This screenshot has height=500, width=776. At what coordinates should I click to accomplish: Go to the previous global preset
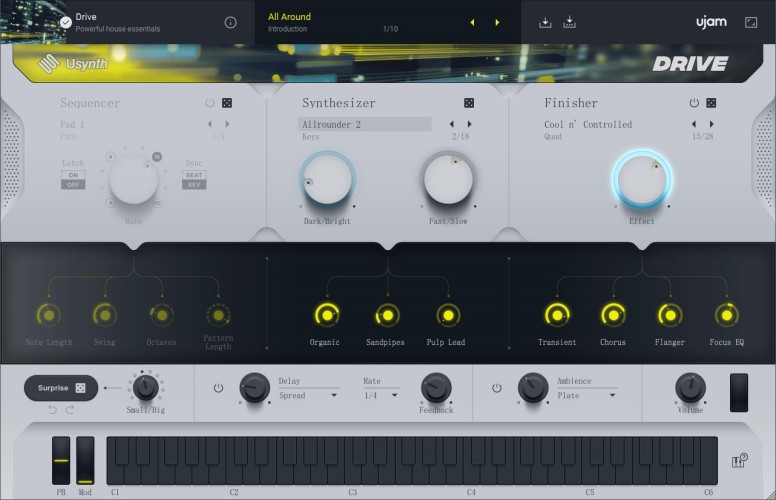472,22
